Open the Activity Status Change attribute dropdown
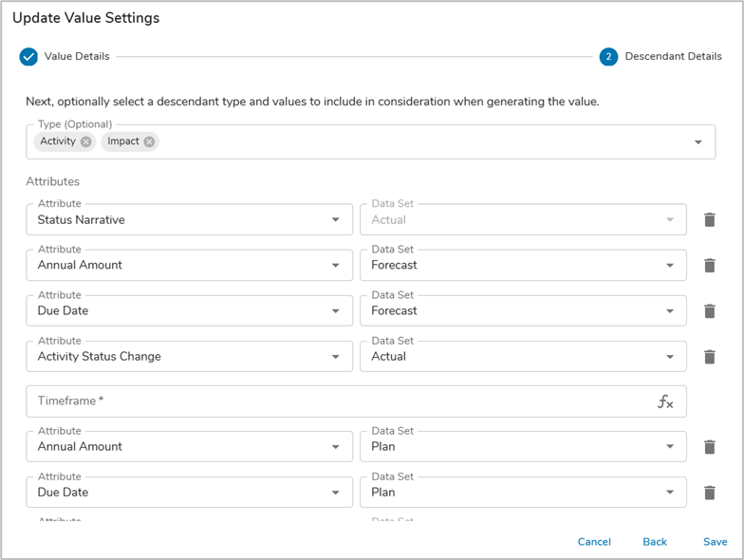This screenshot has height=560, width=744. [335, 357]
